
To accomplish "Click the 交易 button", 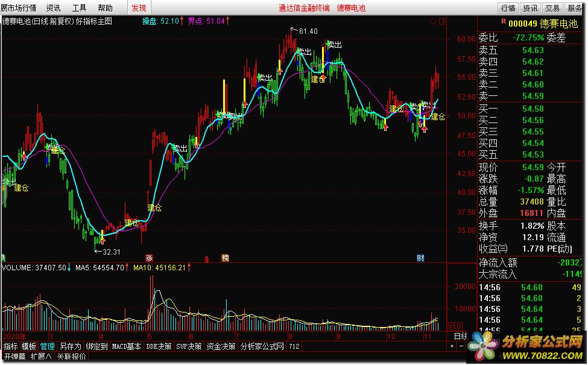I will (552, 8).
